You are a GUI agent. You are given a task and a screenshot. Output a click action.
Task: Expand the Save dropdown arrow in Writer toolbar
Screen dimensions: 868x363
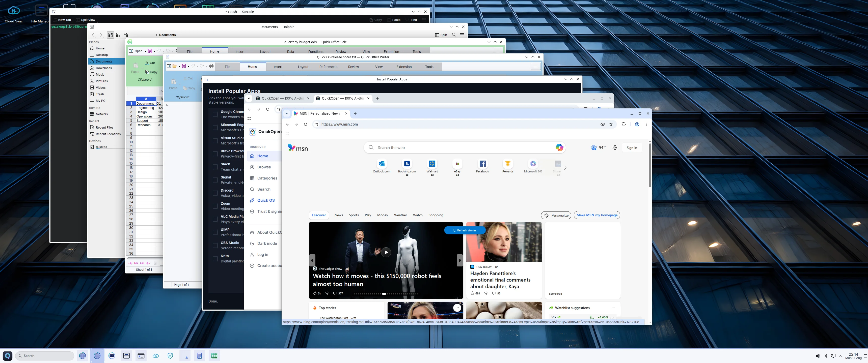point(188,66)
